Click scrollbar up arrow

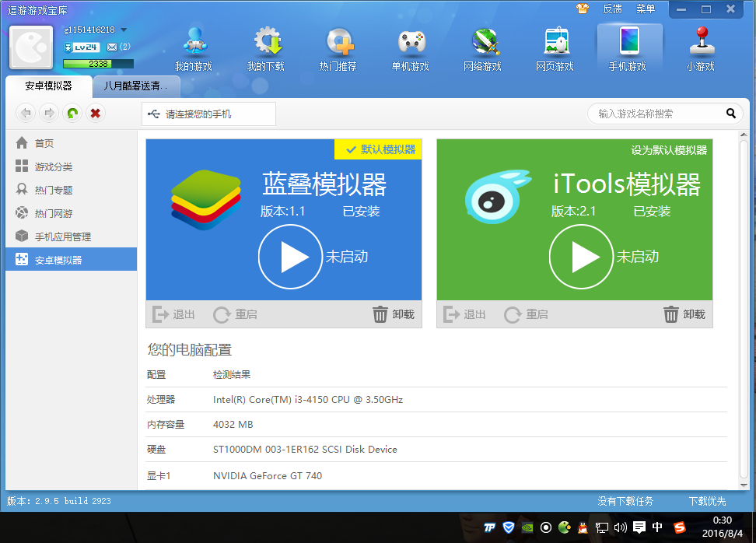[744, 135]
